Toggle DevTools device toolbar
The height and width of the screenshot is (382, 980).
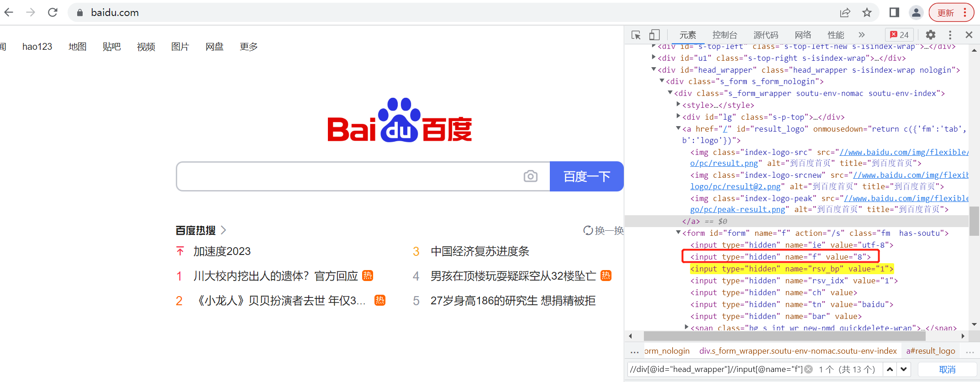pyautogui.click(x=654, y=35)
